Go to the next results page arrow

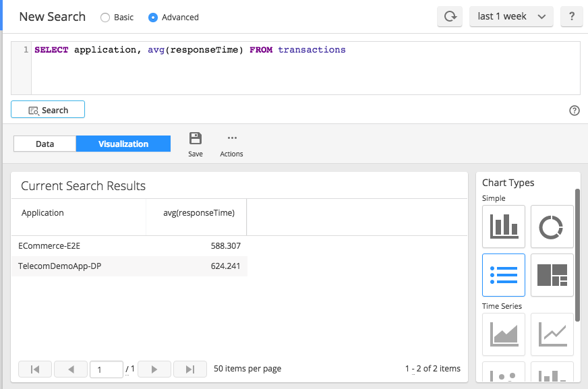pos(154,369)
